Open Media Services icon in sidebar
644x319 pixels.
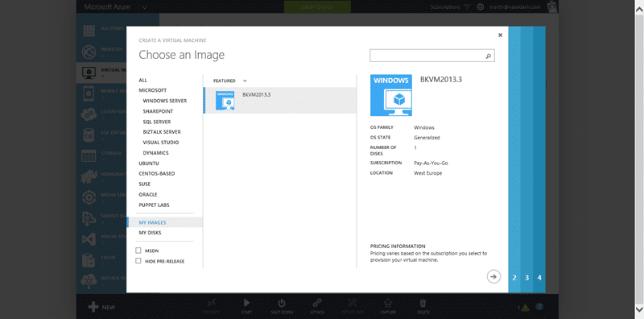coord(89,197)
